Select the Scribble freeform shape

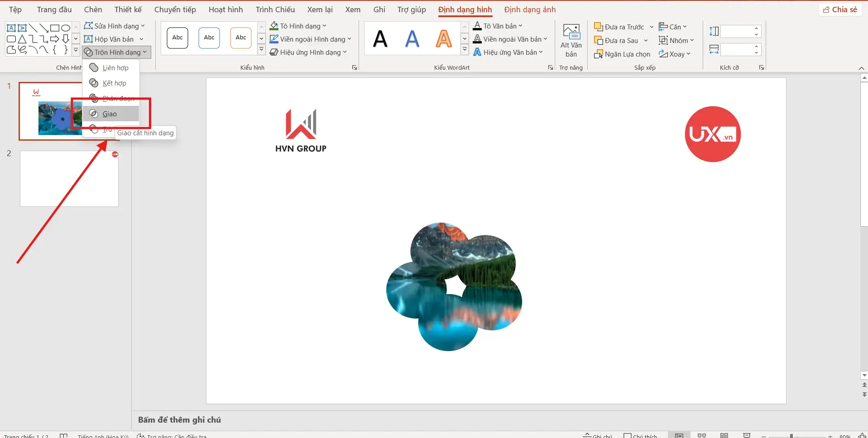22,50
